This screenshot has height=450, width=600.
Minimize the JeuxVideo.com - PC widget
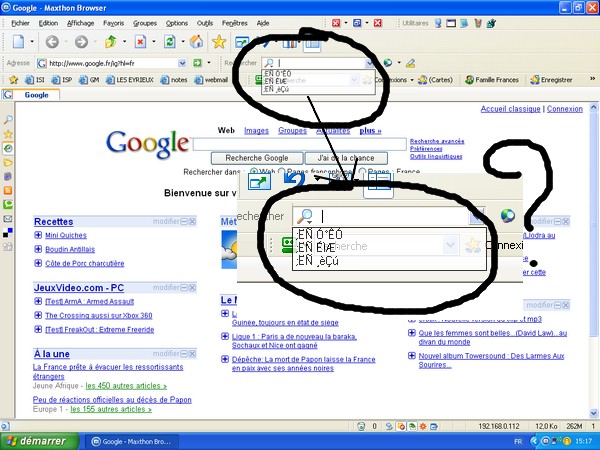(184, 288)
